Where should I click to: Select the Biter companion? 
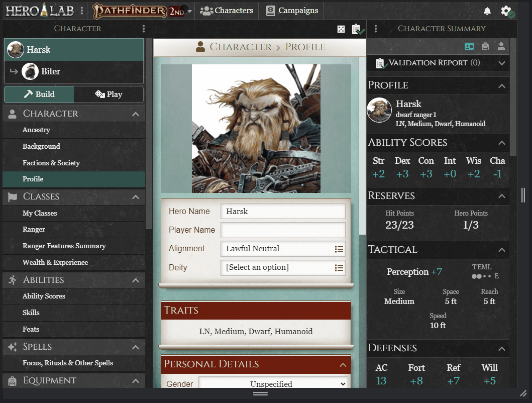click(74, 71)
